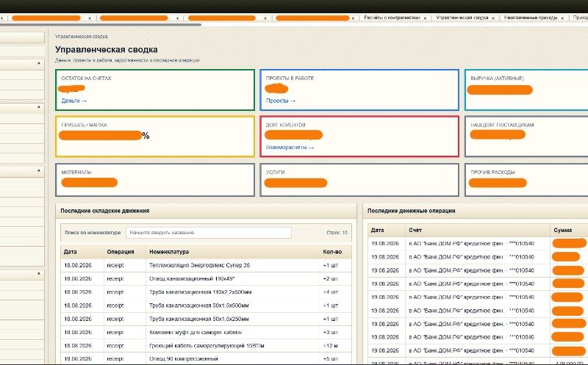This screenshot has width=588, height=365.
Task: Collapse the third sidebar section caret
Action: coord(39,171)
